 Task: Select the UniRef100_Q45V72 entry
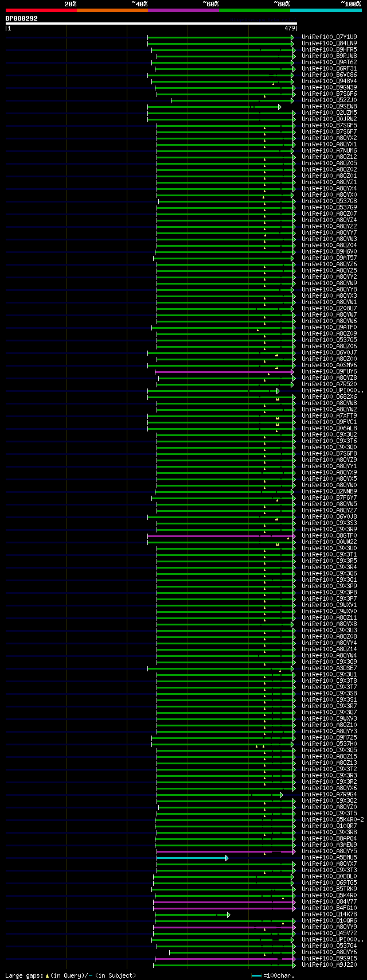[x=329, y=933]
